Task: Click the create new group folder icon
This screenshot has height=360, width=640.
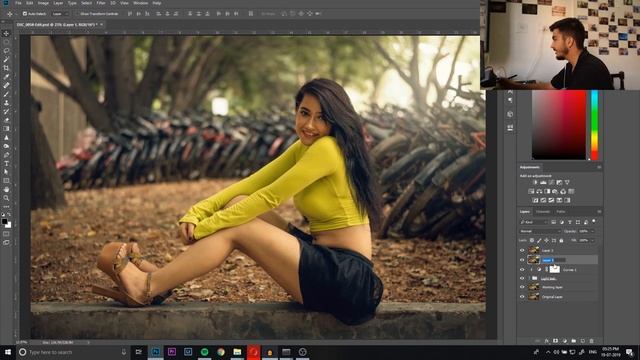Action: coord(573,341)
